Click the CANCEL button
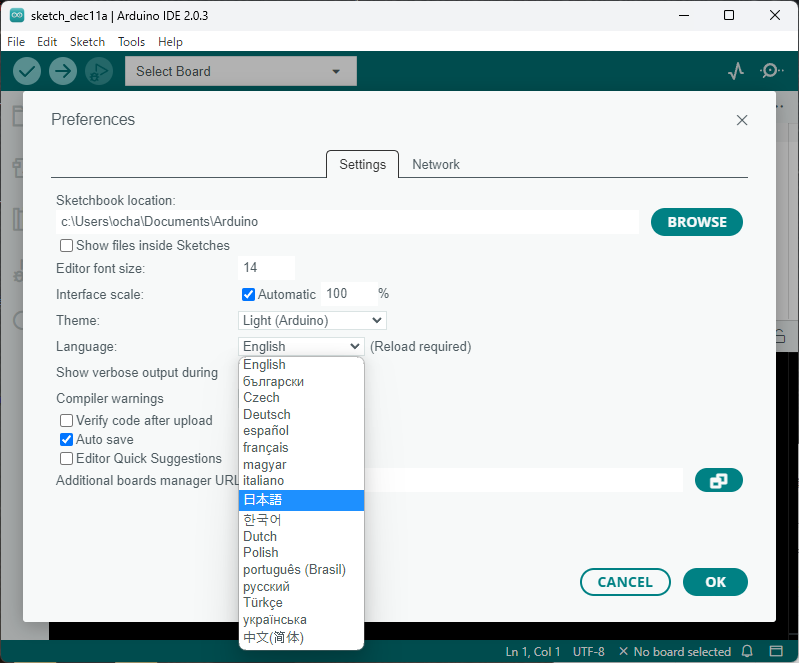Viewport: 799px width, 663px height. coord(625,582)
